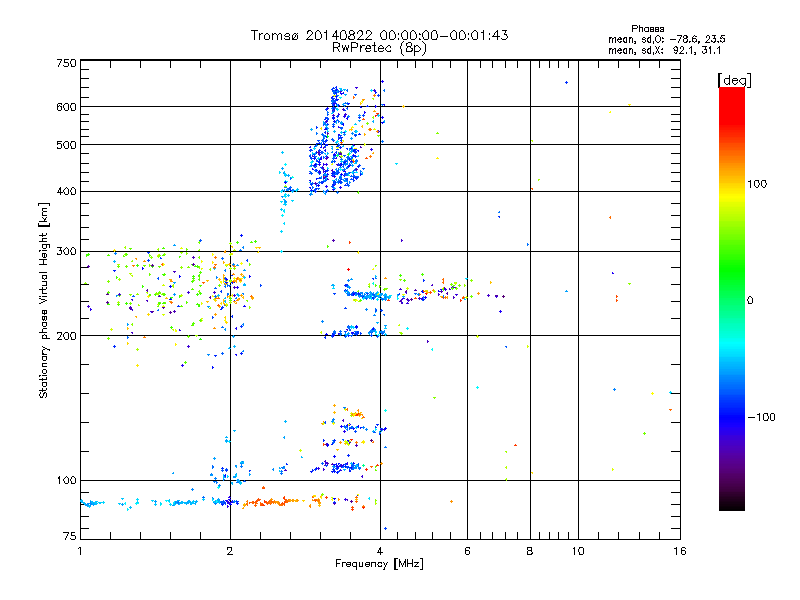
Task: Click the 'mean, sd,O: -78.6, 23.5' text
Action: pyautogui.click(x=666, y=39)
